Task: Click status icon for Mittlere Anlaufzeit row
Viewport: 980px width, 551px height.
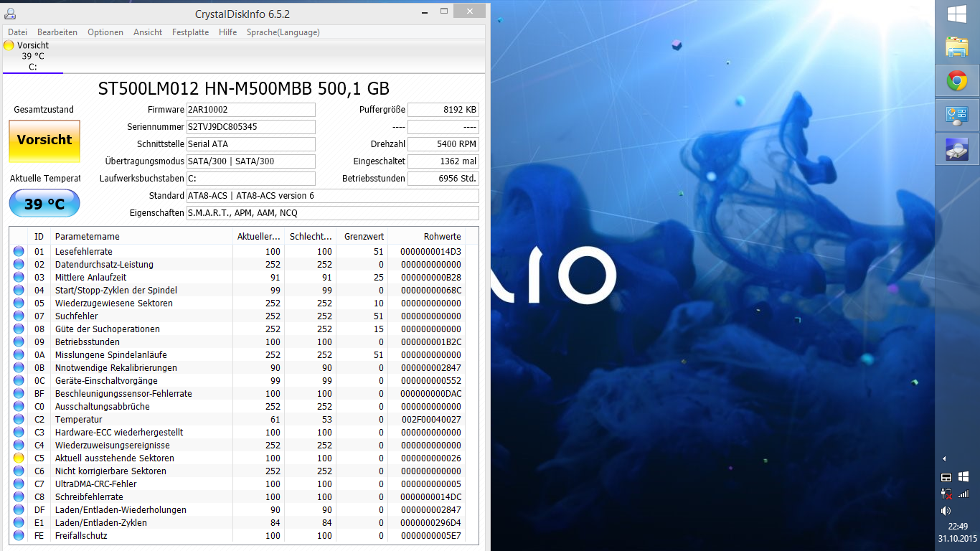Action: 19,278
